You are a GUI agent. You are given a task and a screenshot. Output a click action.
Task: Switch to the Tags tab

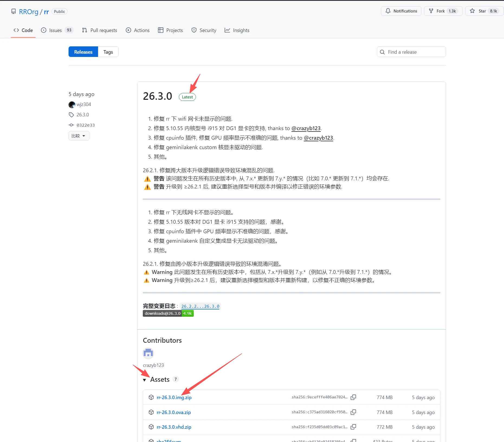tap(108, 52)
